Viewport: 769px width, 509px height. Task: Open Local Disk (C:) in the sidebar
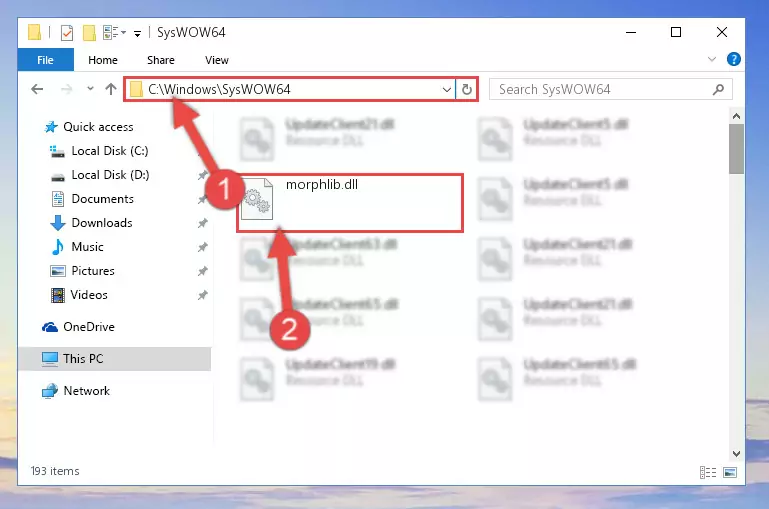99,151
